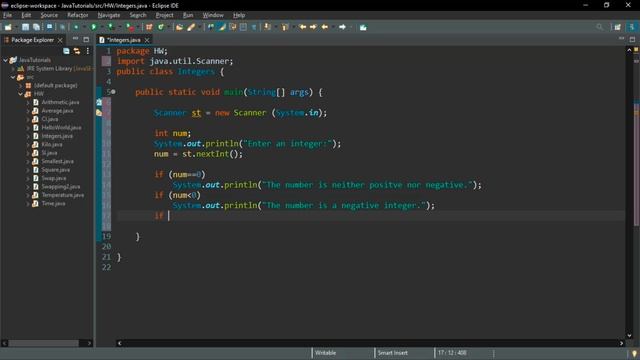Click the Open Type folder icon
This screenshot has width=640, height=360.
pos(179,27)
